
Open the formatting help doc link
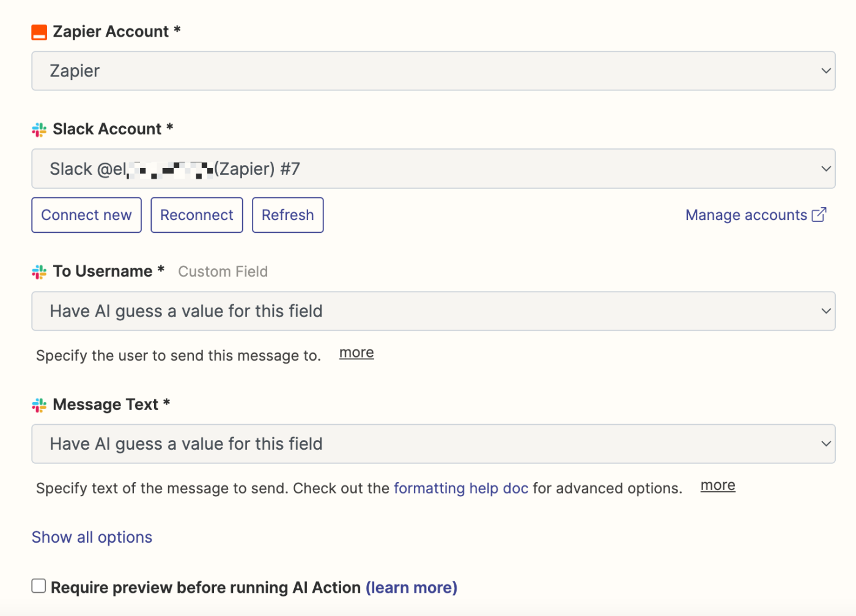[x=461, y=488]
